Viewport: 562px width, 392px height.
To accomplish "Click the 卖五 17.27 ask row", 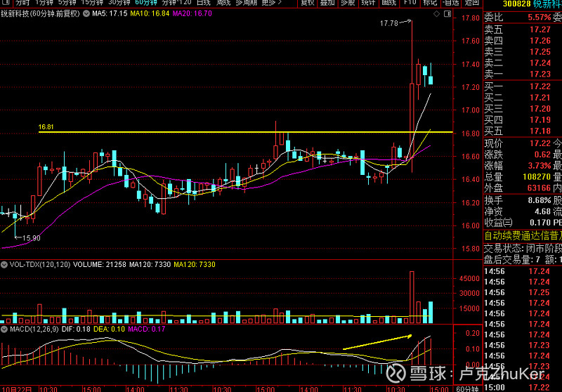I will tap(523, 30).
